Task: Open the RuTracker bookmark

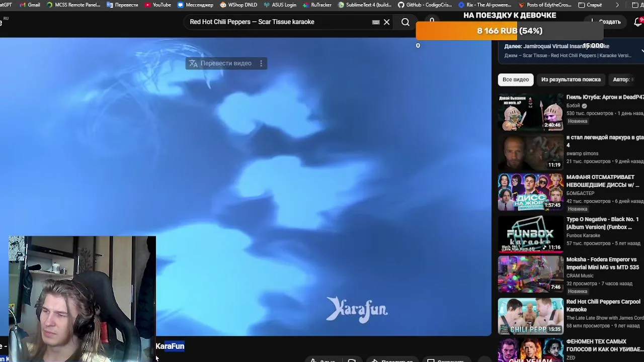Action: (317, 5)
